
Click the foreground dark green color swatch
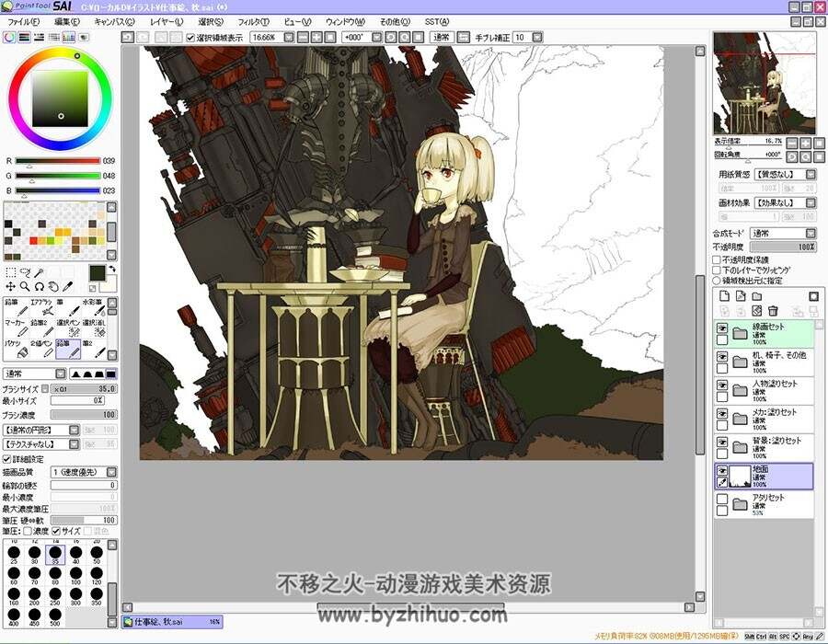click(97, 273)
